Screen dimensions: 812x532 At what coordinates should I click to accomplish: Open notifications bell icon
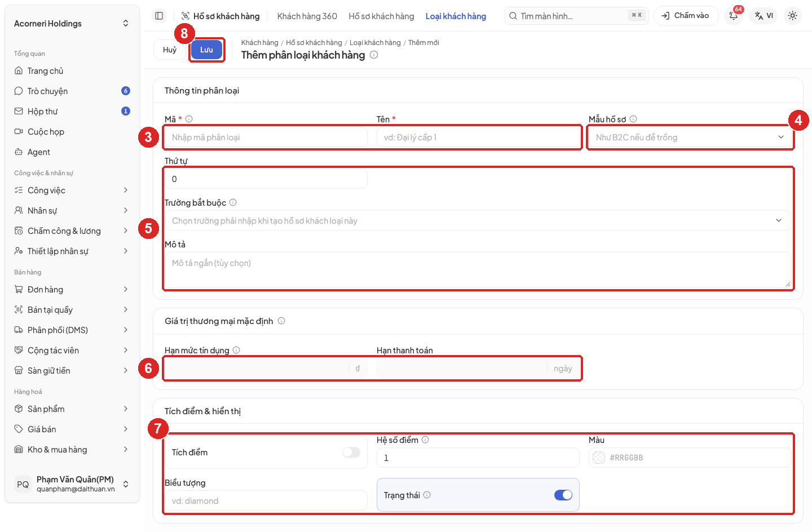pyautogui.click(x=734, y=16)
